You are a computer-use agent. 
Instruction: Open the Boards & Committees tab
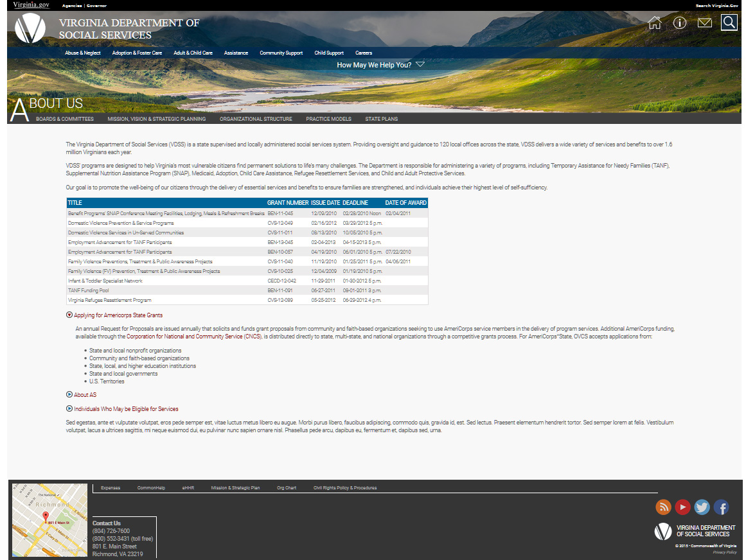(64, 119)
